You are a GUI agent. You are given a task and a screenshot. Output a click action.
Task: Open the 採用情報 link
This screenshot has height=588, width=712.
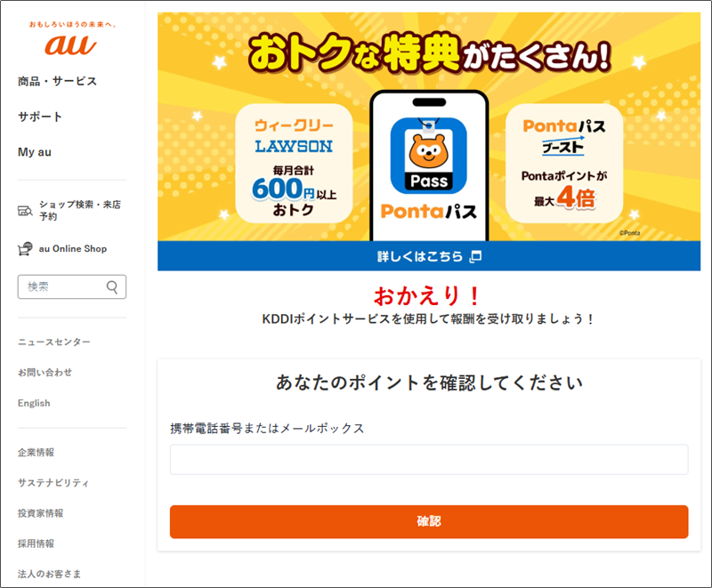click(x=36, y=544)
